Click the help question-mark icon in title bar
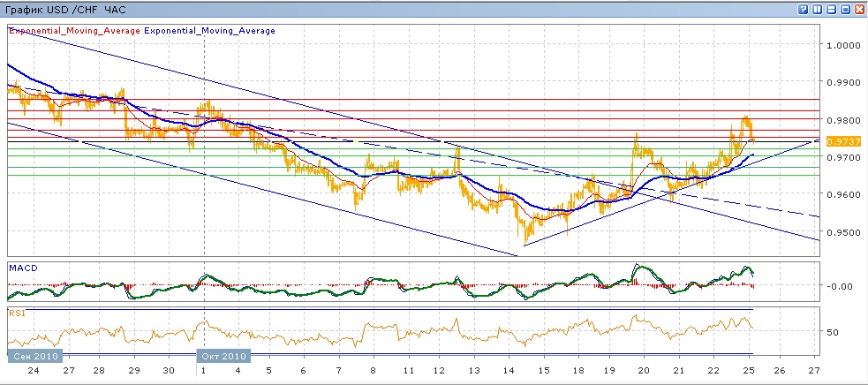The image size is (868, 385). pyautogui.click(x=803, y=8)
